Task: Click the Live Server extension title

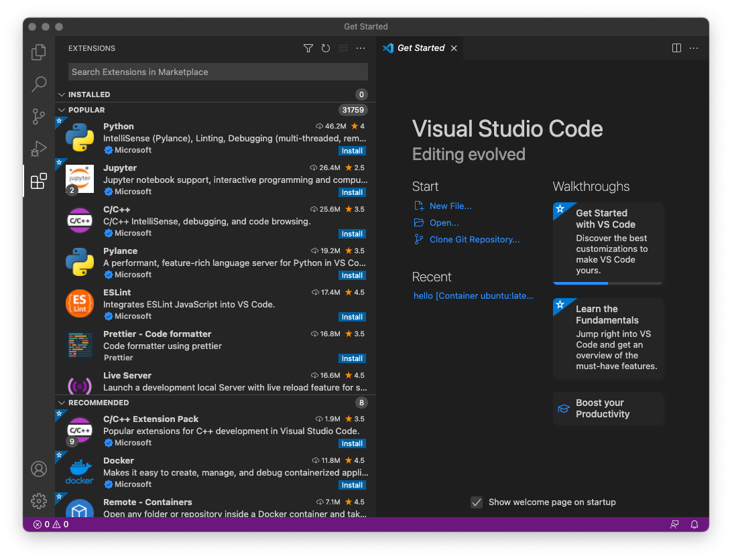Action: tap(127, 375)
